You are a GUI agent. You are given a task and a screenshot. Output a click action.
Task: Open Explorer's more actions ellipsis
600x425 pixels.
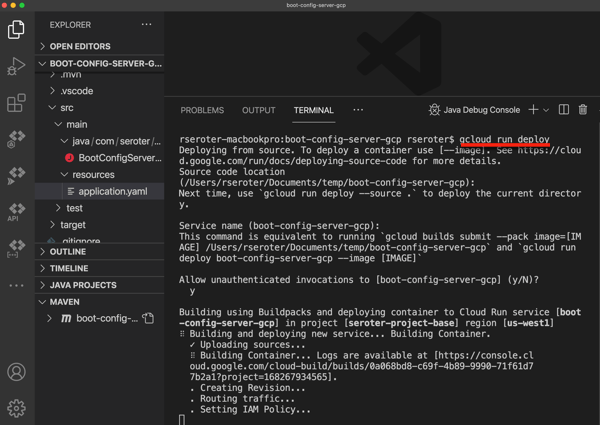[146, 25]
